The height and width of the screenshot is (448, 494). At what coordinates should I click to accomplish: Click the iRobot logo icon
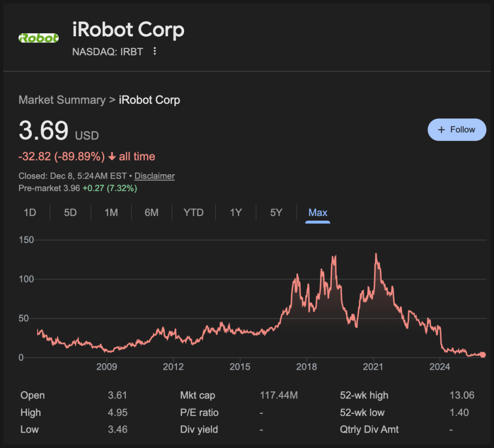(x=38, y=38)
